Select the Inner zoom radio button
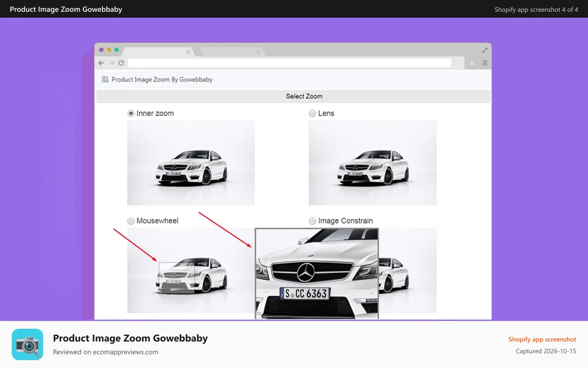The height and width of the screenshot is (368, 588). tap(131, 113)
